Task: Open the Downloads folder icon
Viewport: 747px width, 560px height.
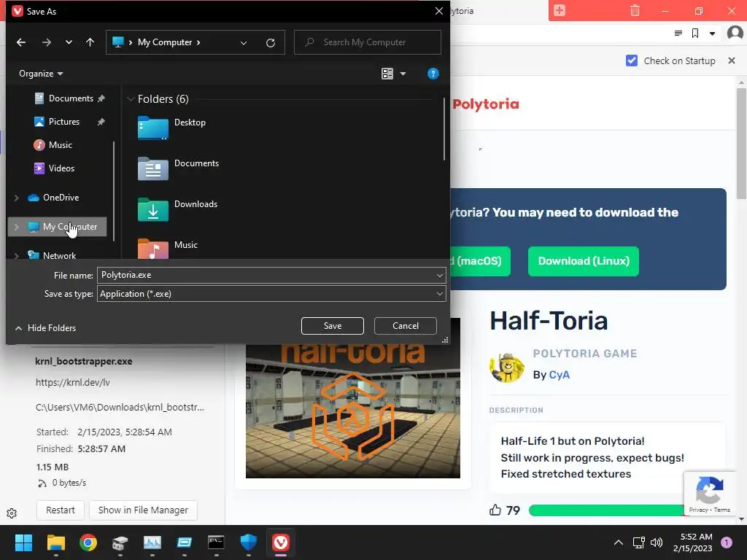Action: coord(153,209)
